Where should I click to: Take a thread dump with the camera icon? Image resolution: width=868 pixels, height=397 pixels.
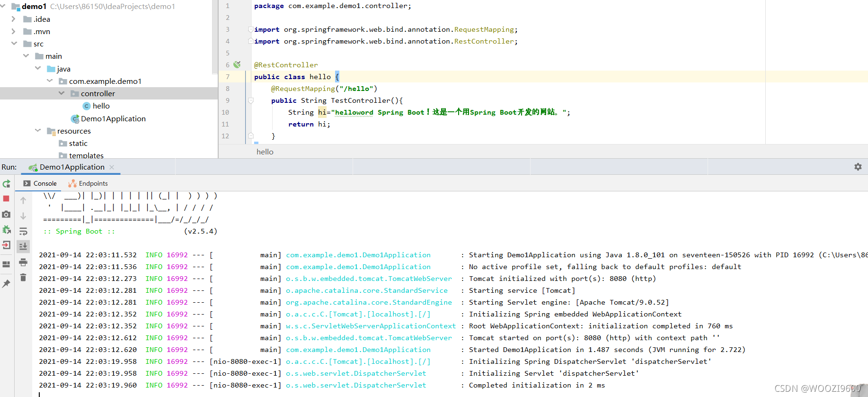point(6,214)
